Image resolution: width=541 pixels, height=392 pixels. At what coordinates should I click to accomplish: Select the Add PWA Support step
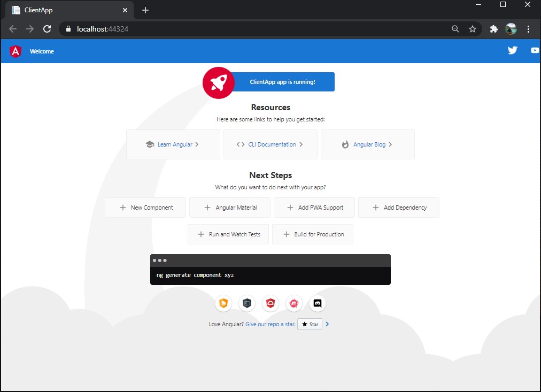(x=314, y=207)
